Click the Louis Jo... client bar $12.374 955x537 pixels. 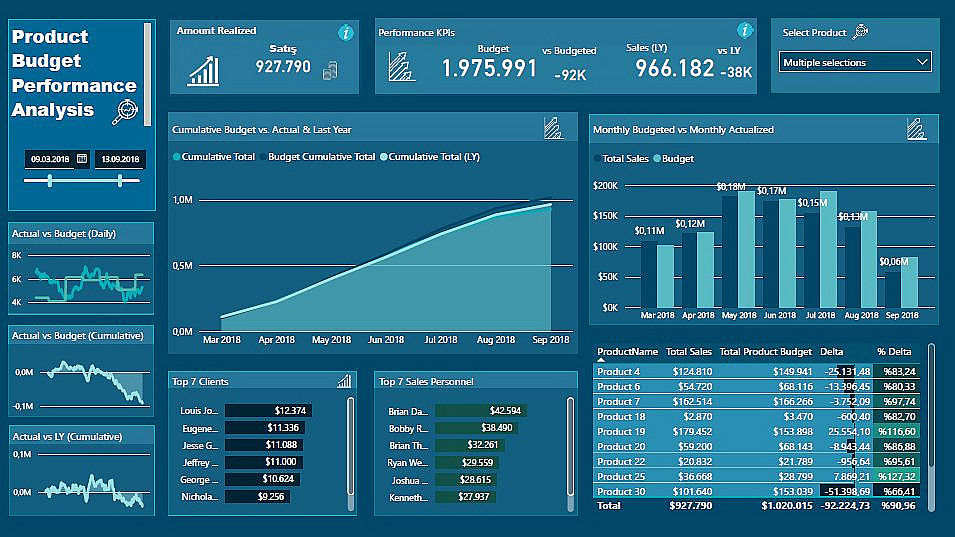coord(269,410)
